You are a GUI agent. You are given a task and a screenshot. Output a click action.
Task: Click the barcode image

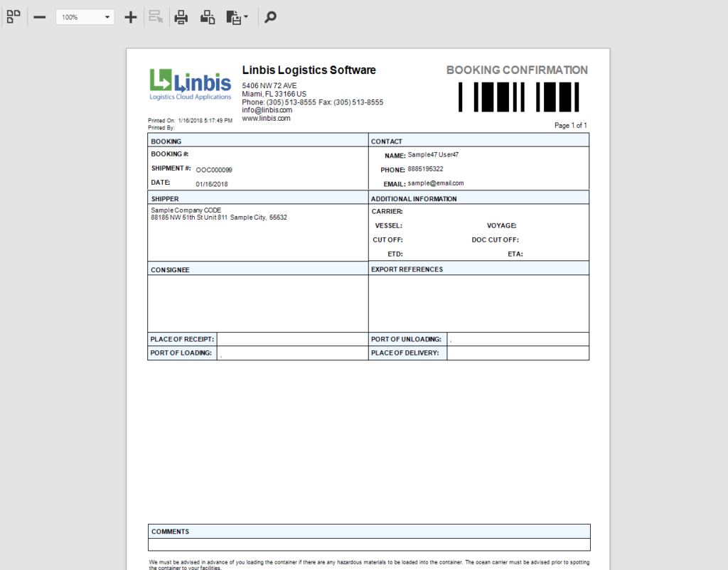(518, 97)
